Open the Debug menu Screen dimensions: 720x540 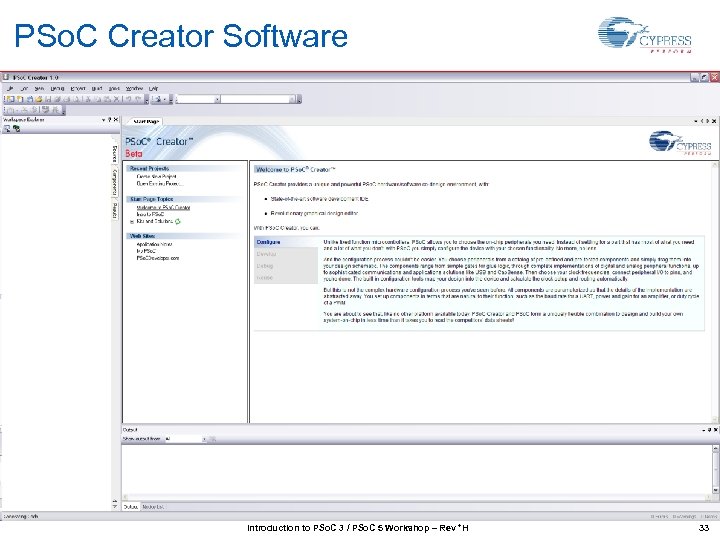(x=57, y=88)
